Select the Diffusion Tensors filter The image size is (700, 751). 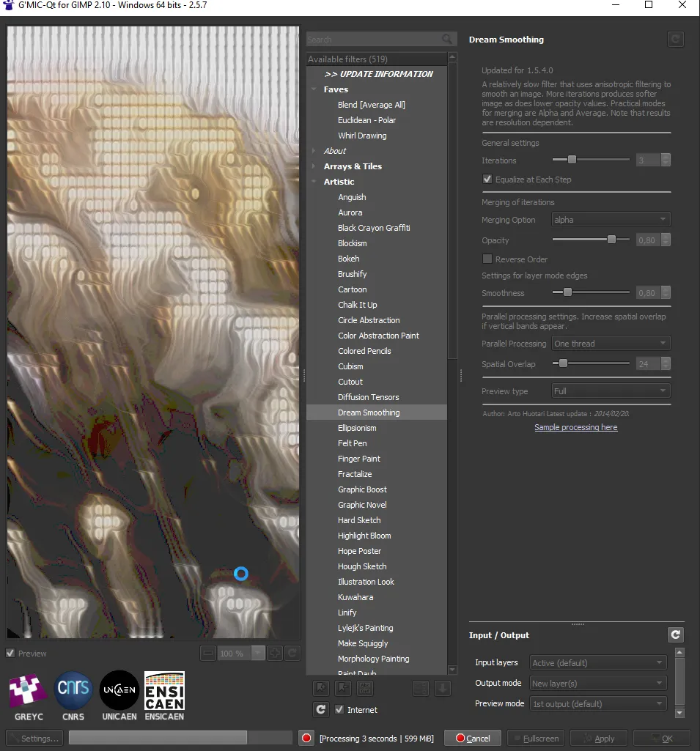[x=368, y=397]
